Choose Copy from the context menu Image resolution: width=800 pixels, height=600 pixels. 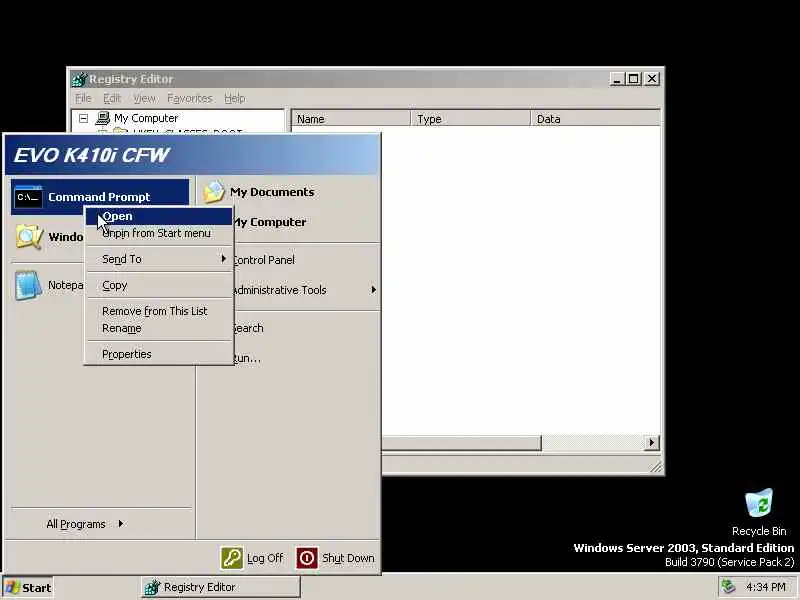(x=159, y=286)
